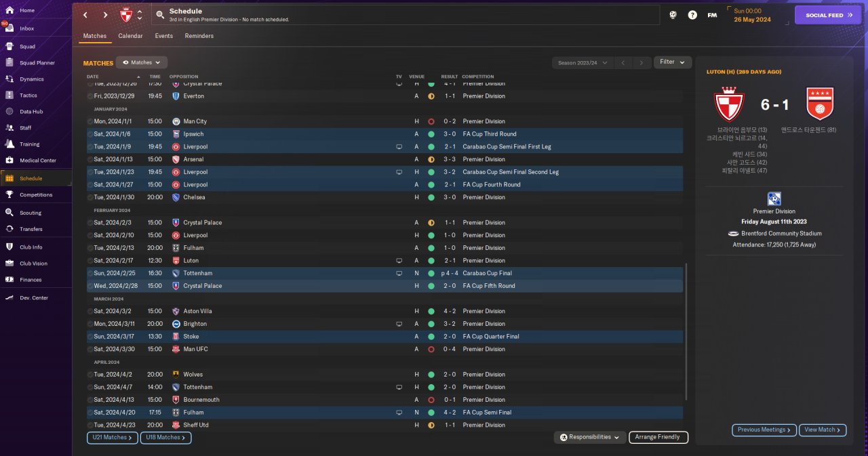Open the Training cone icon

click(9, 144)
